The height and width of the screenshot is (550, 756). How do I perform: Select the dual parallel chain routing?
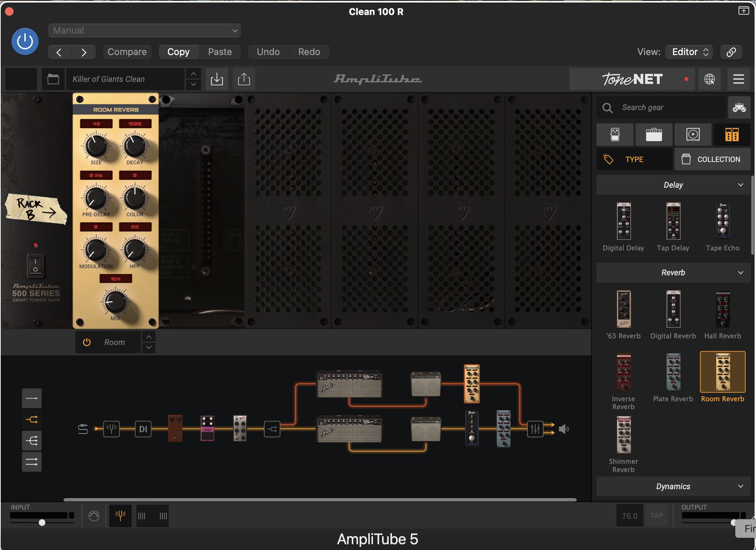[32, 462]
